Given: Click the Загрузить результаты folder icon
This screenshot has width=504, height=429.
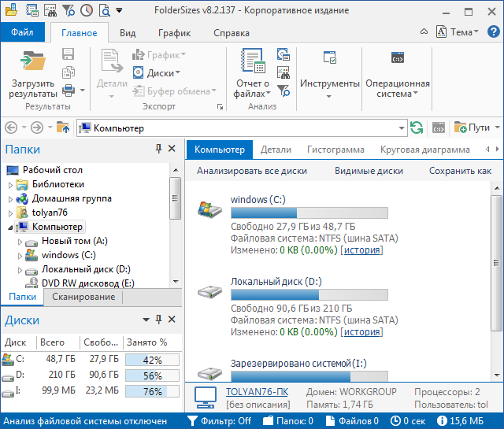Looking at the screenshot, I should click(x=33, y=61).
